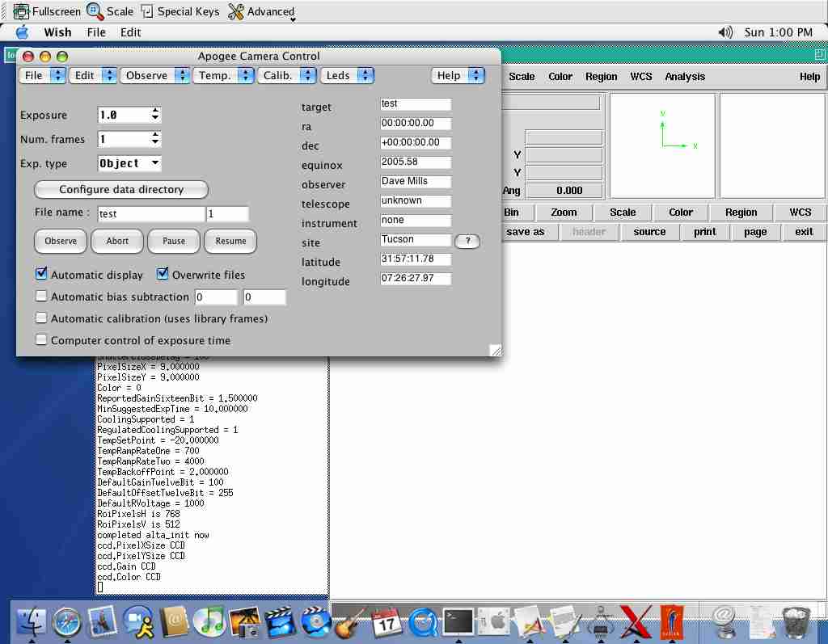828x644 pixels.
Task: Open iCal calendar icon showing 17
Action: point(387,621)
